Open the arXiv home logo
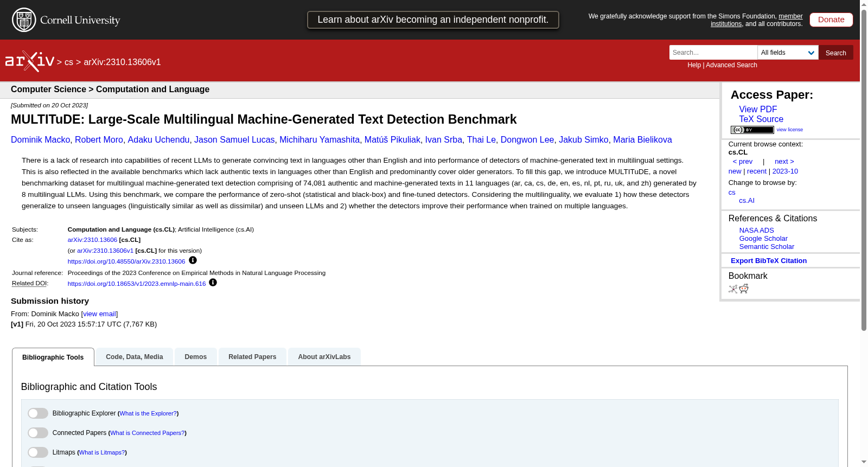The width and height of the screenshot is (868, 467). (30, 61)
